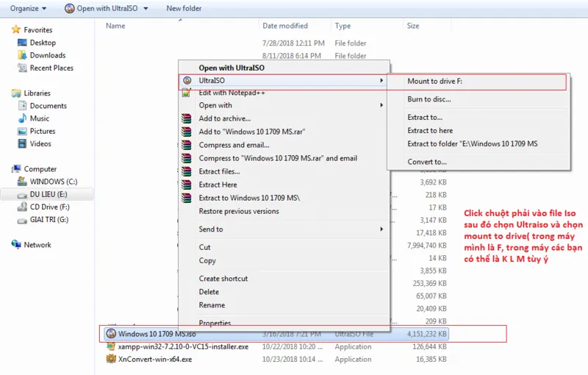
Task: Click the Music library note icon
Action: pos(22,118)
